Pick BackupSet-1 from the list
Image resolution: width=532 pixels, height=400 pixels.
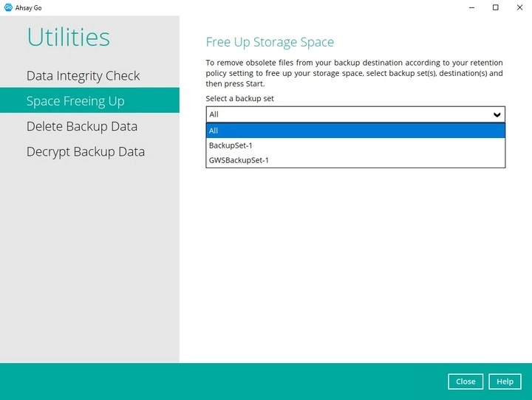pyautogui.click(x=355, y=145)
